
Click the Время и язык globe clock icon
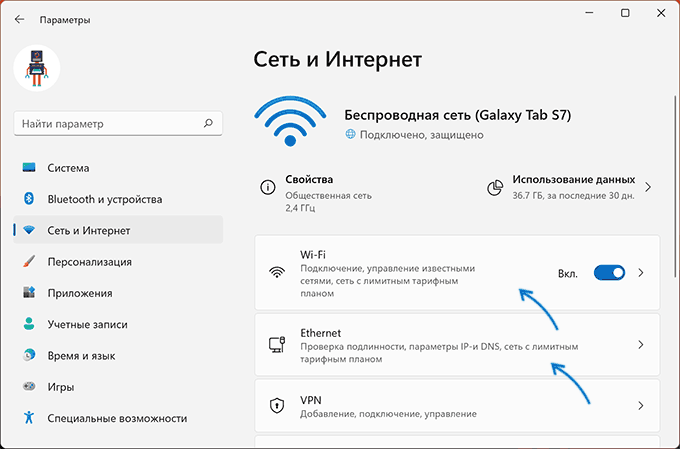tap(29, 355)
